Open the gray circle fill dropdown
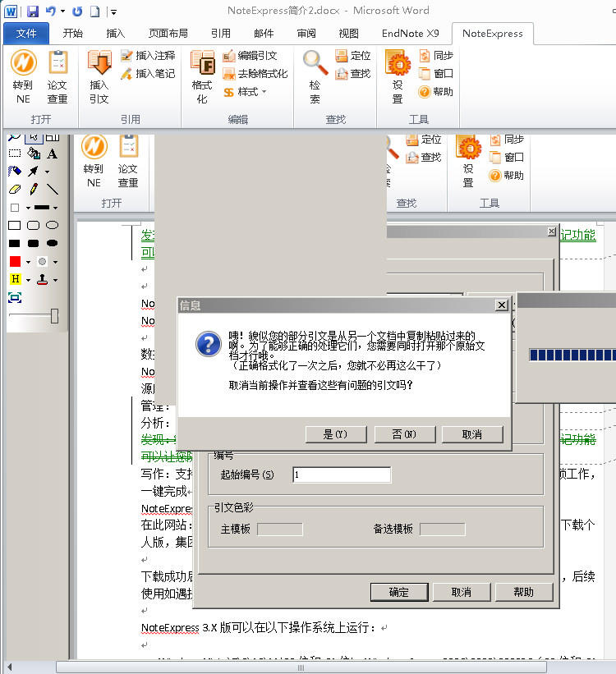The width and height of the screenshot is (616, 674). click(x=56, y=262)
